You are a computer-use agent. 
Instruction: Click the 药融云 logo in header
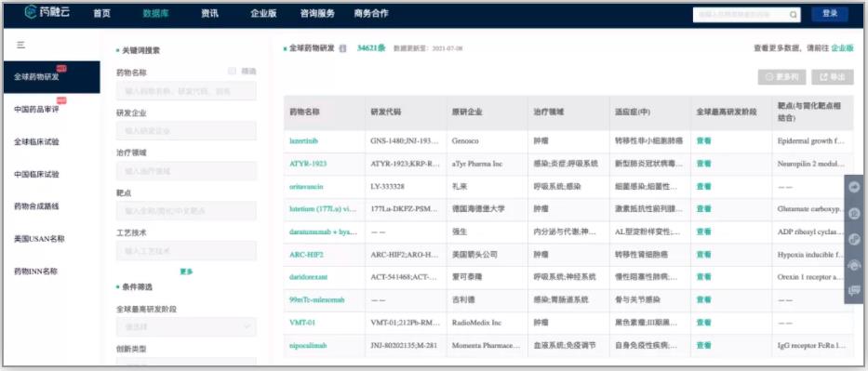click(47, 13)
